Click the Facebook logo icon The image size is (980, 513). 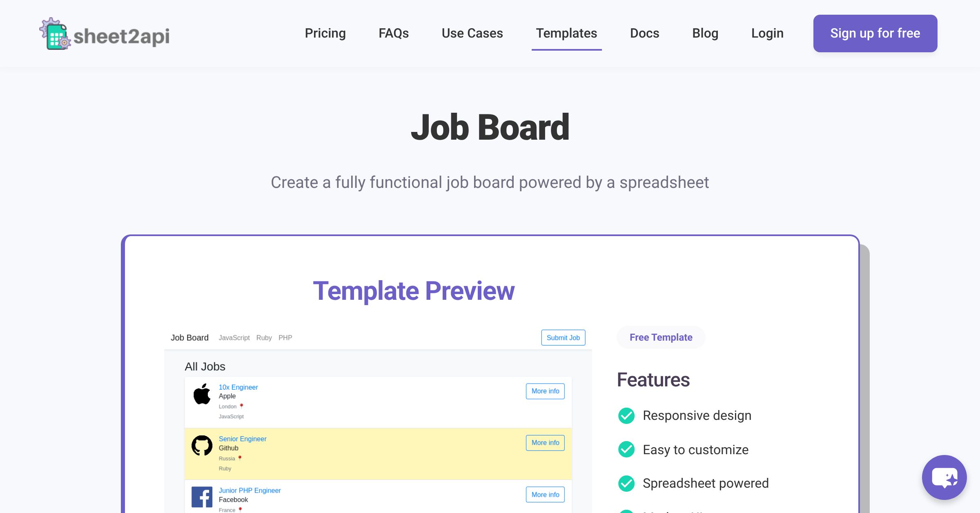click(202, 497)
